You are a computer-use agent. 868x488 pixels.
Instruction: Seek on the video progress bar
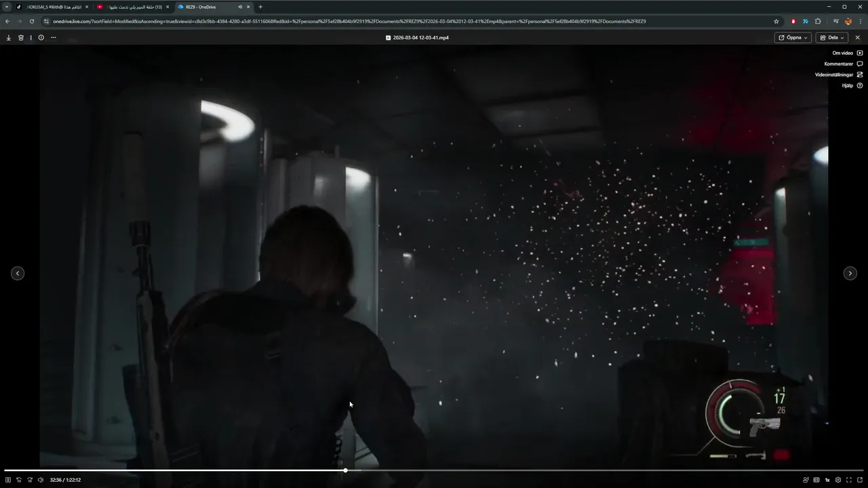pyautogui.click(x=434, y=470)
